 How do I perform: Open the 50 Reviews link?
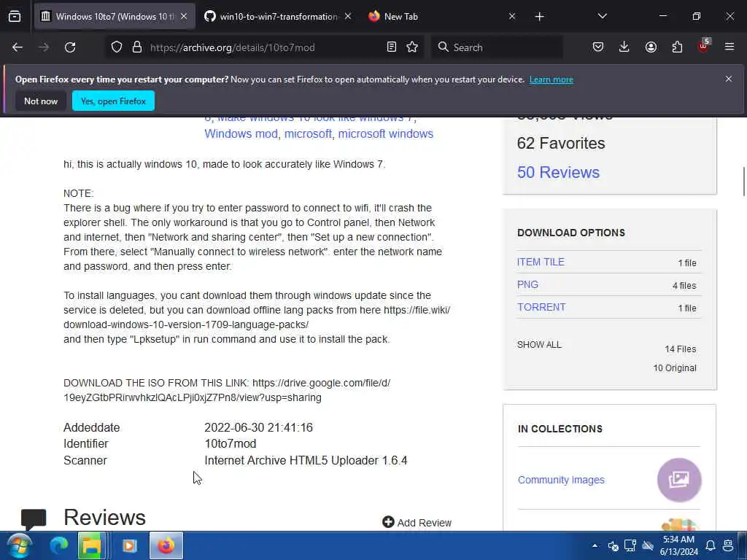[x=558, y=172]
